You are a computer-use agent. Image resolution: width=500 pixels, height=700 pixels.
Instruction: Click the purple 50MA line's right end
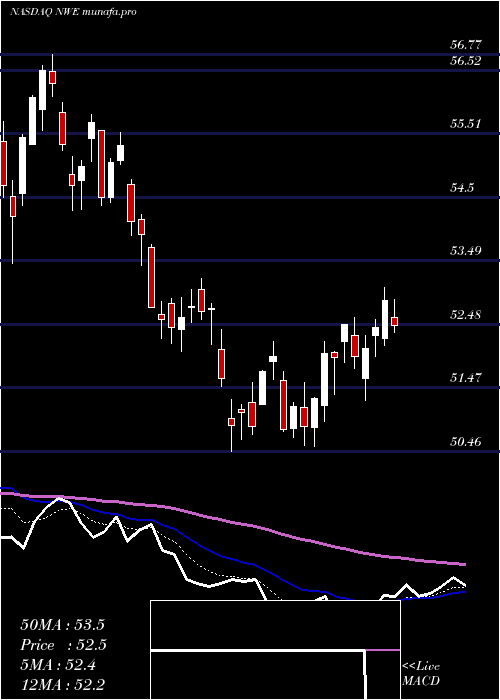coord(463,564)
